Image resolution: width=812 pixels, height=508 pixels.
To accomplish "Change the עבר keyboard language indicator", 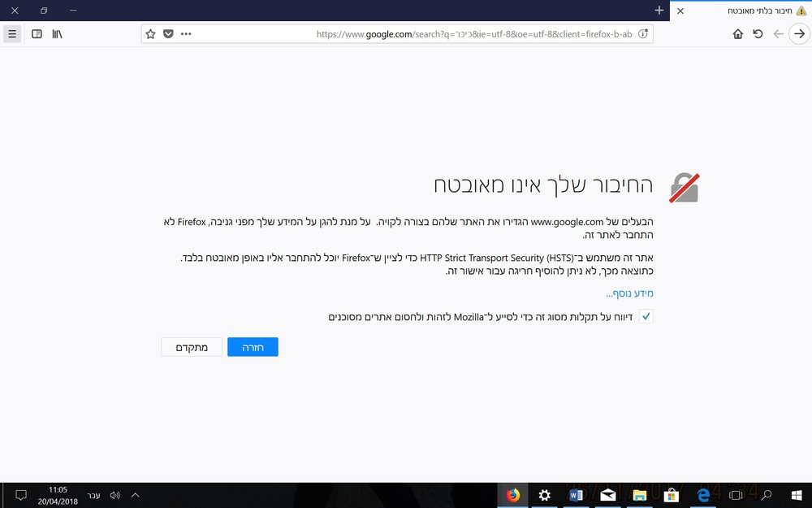I will point(93,496).
